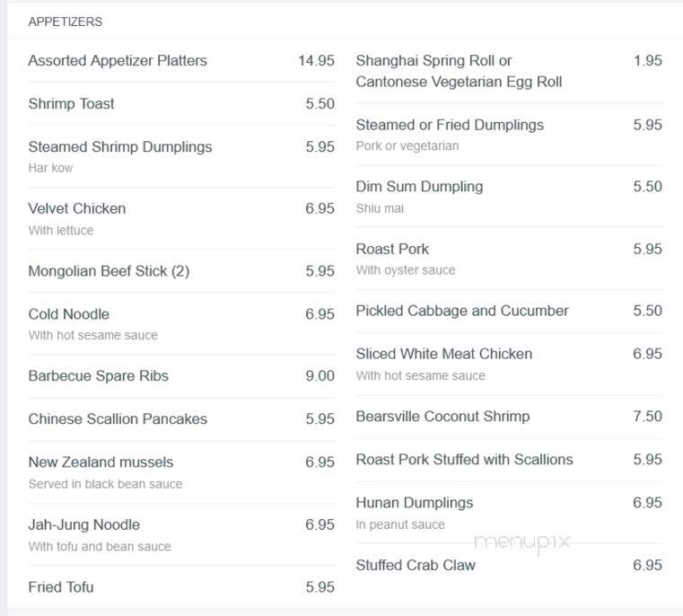Select New Zealand mussels item
The height and width of the screenshot is (616, 683).
[x=101, y=462]
